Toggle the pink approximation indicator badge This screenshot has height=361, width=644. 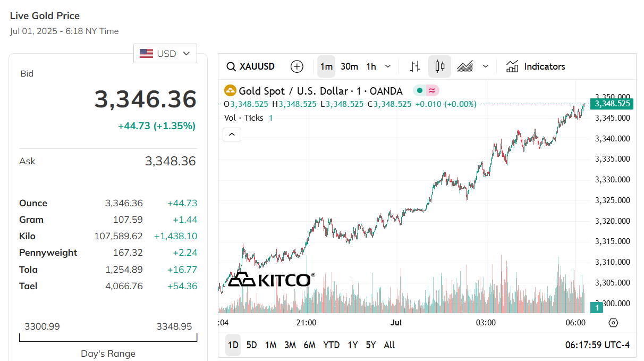point(433,91)
